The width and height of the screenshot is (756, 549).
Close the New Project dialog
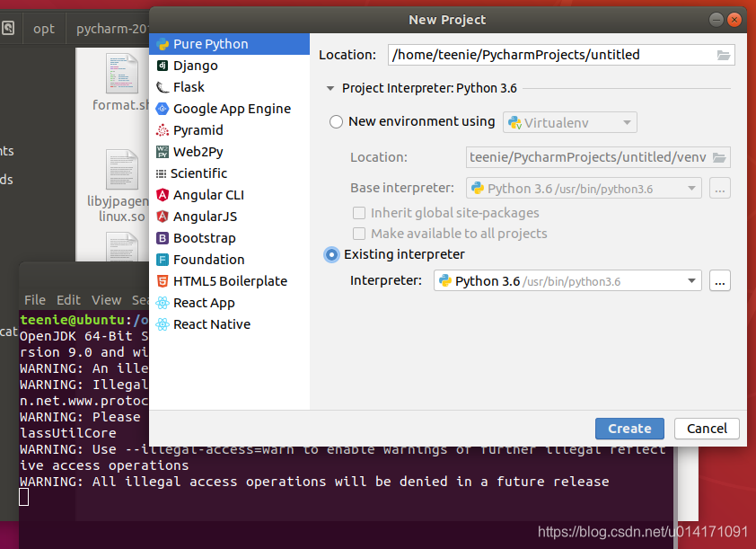click(734, 19)
